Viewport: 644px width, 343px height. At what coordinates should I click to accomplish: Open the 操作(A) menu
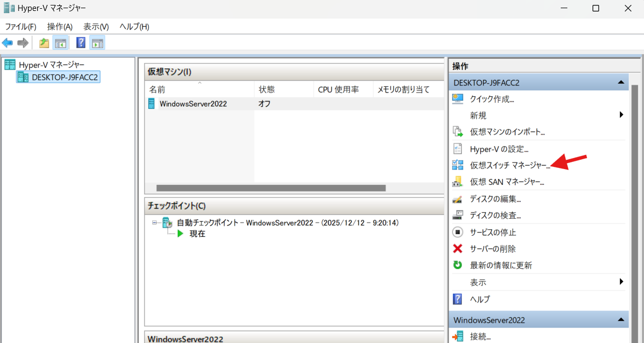click(x=60, y=27)
